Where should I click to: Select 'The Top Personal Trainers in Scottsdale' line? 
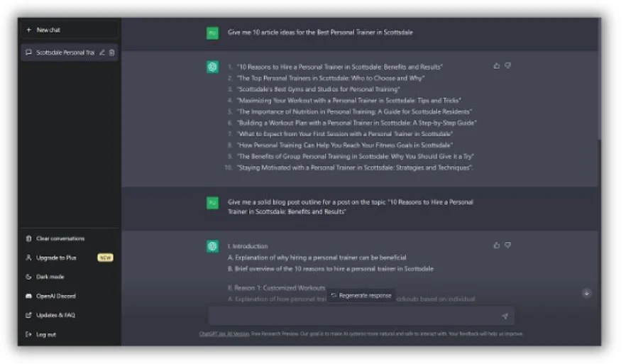pos(331,78)
